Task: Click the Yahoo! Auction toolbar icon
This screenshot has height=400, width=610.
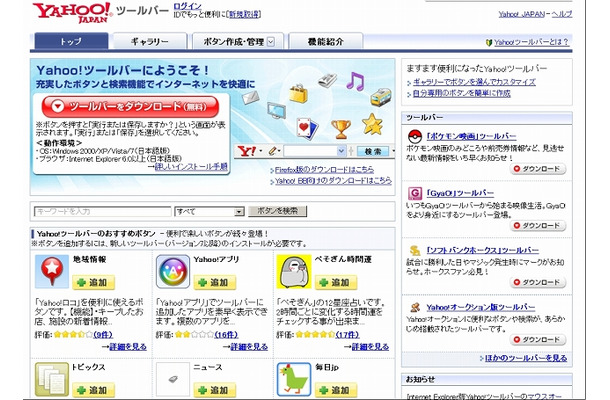Action: pos(415,307)
